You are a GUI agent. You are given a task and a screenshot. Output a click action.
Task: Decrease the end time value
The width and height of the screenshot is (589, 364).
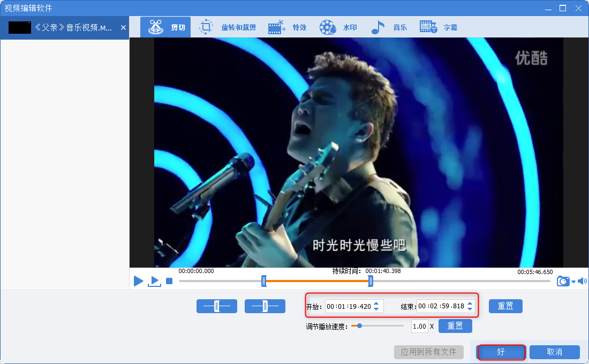point(470,309)
